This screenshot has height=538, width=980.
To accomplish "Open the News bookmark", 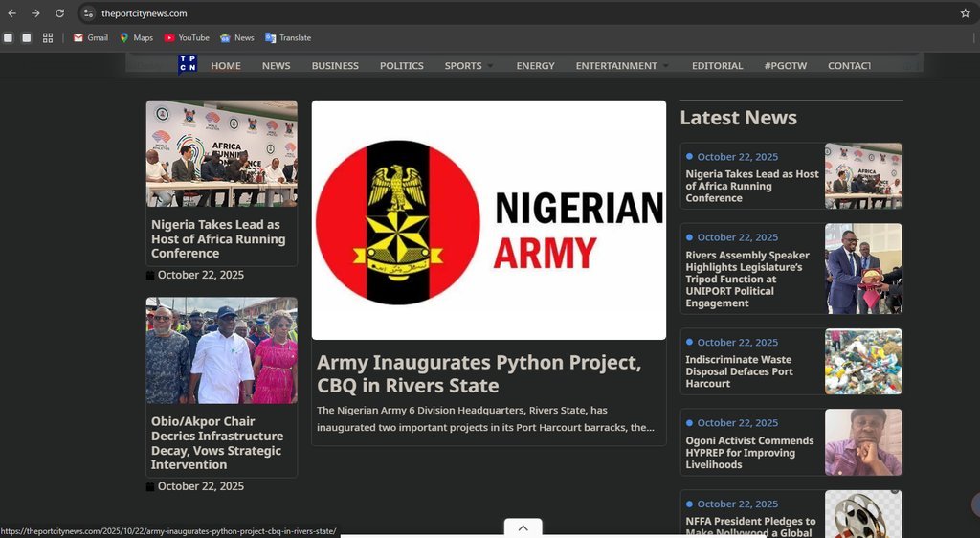I will 237,38.
